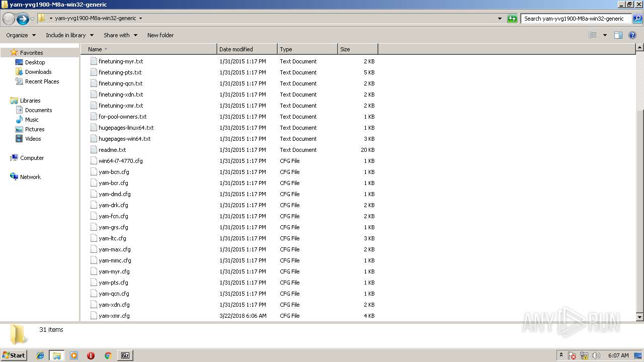Sort by Name column

[149, 49]
